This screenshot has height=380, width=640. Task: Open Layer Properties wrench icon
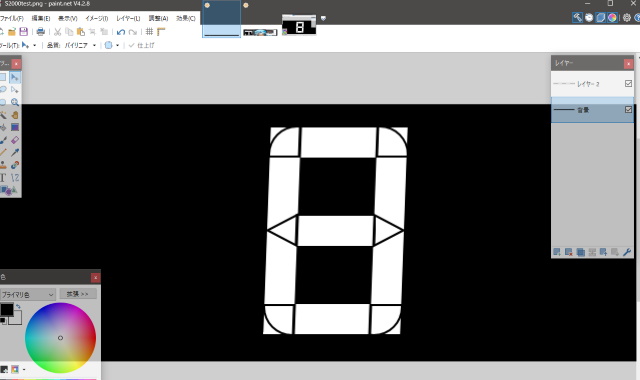[627, 252]
